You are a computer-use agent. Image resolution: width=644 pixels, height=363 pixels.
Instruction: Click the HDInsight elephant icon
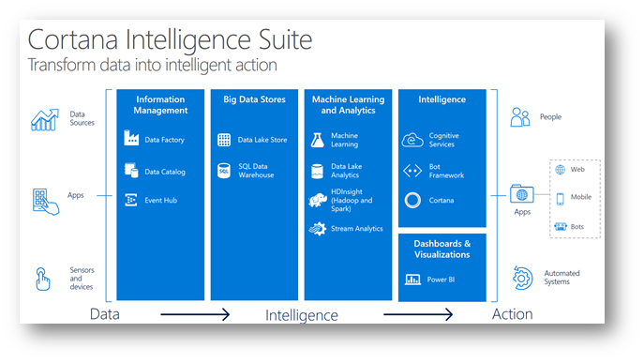click(x=318, y=200)
